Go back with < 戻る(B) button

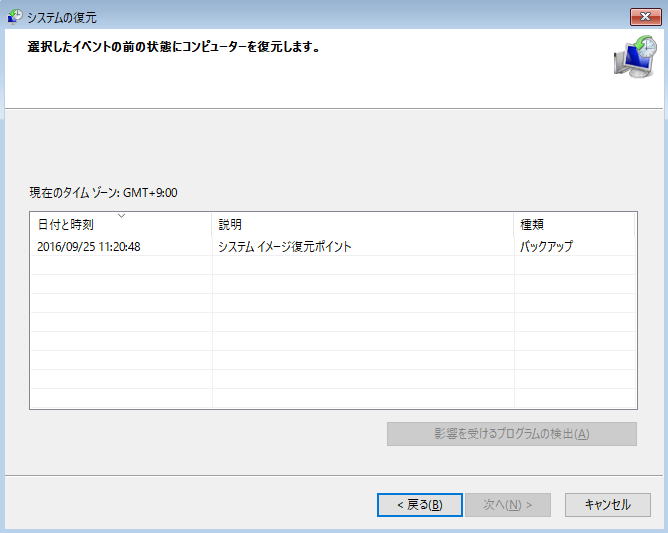point(420,505)
